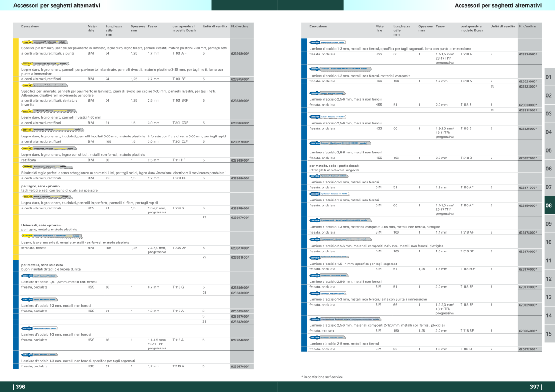Click order number 623686000*
Image resolution: width=555 pixels, height=392 pixels.
pos(240,101)
